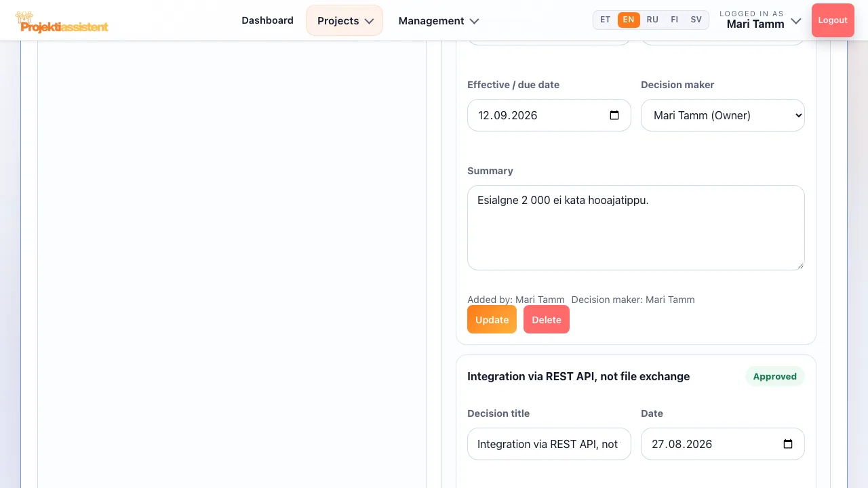Switch language to EN
This screenshot has width=868, height=488.
click(x=629, y=20)
